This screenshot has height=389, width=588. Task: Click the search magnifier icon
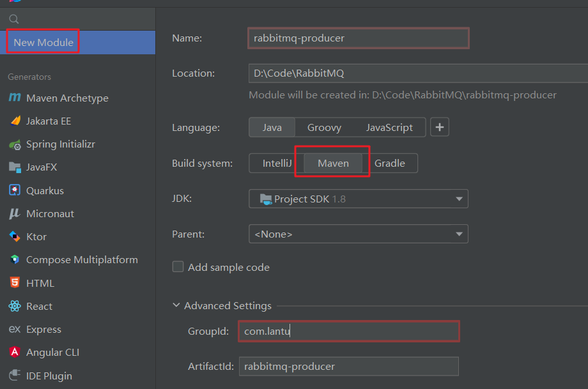tap(14, 19)
